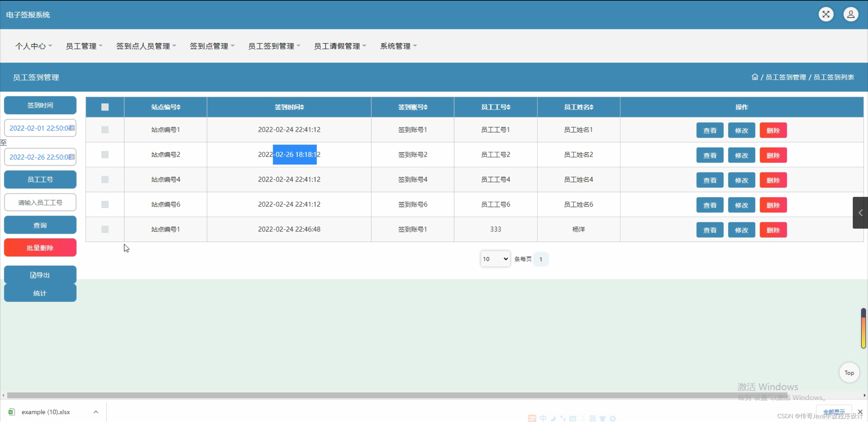
Task: Click the user profile icon in the header
Action: click(851, 14)
